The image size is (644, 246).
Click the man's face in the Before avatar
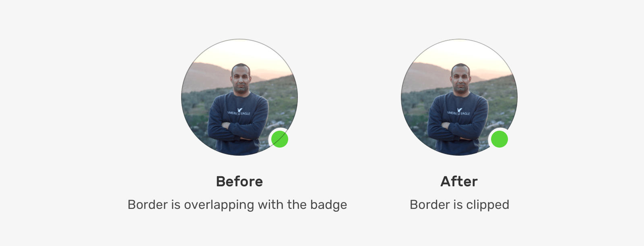241,79
